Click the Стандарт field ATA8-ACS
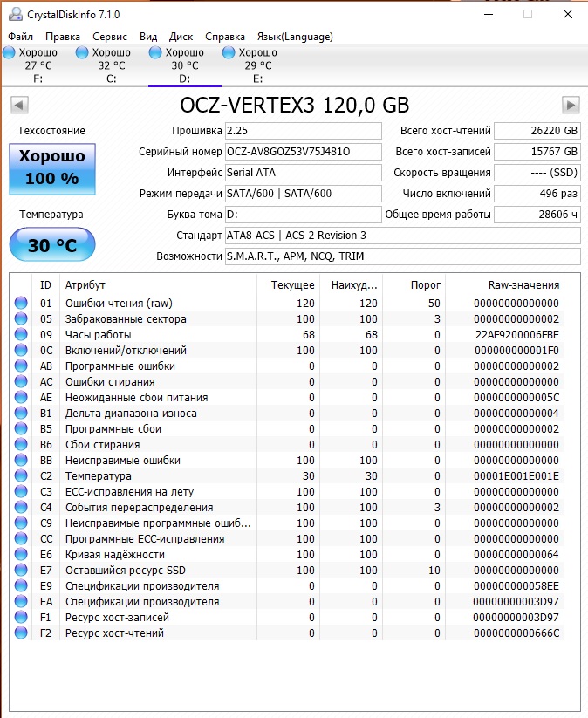The height and width of the screenshot is (718, 588). point(402,236)
